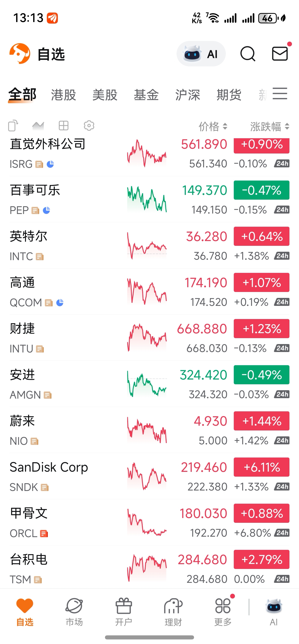Screen dimensions: 299x644
Task: Tap the AI robot assistant button at top
Action: tap(201, 54)
